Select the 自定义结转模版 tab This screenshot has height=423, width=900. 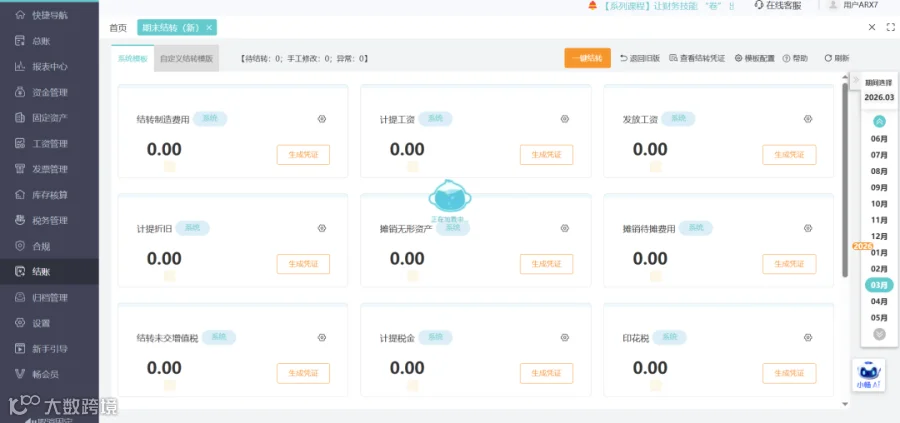187,59
